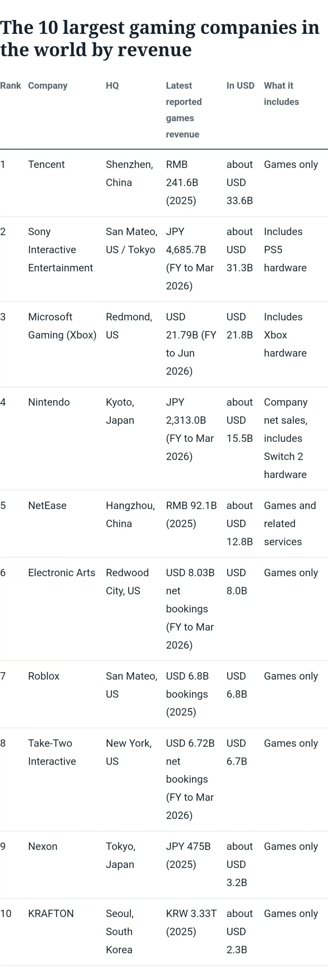
Task: Click the Nintendo company cell
Action: click(x=49, y=402)
